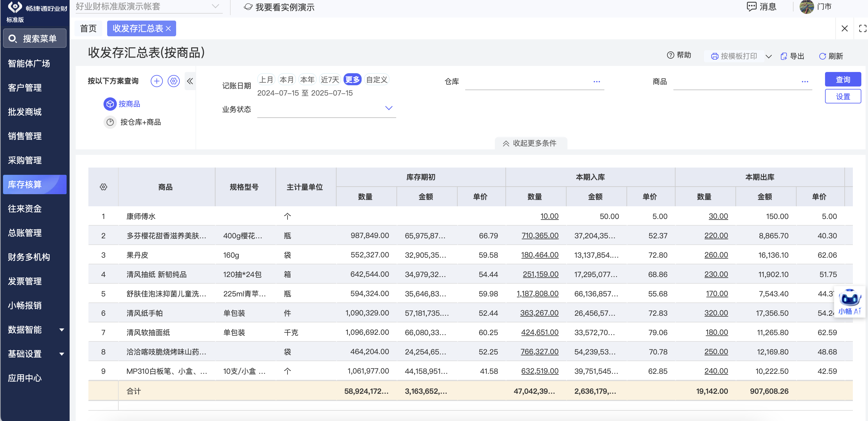
Task: Open the 消息 message icon
Action: [x=751, y=6]
